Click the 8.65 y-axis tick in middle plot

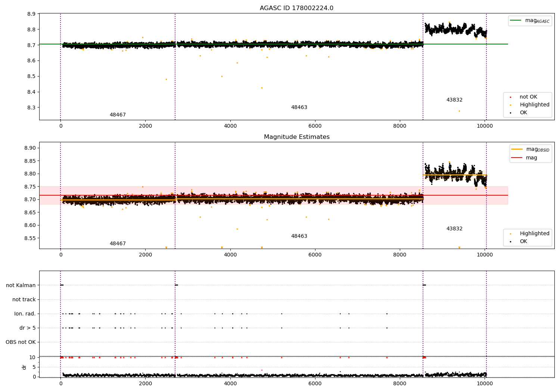tap(30, 213)
